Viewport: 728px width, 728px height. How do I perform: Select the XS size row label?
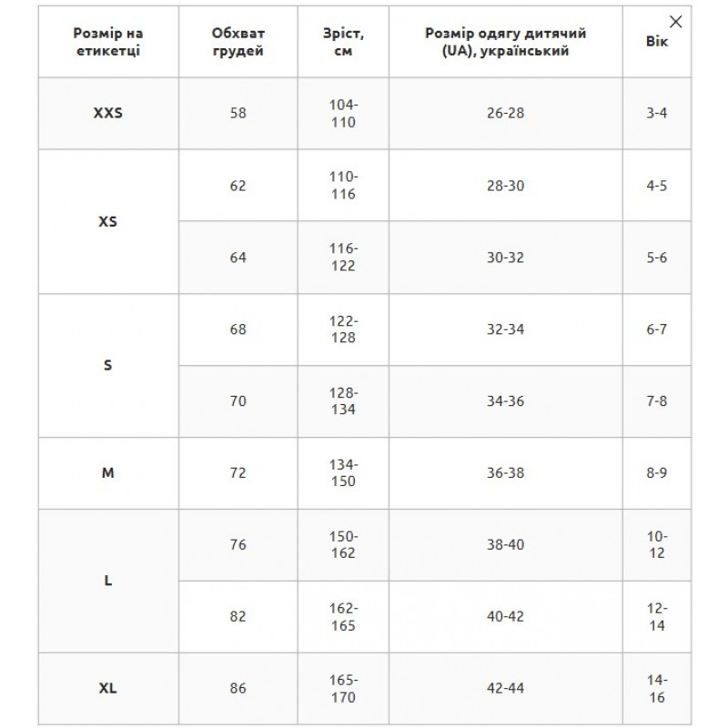tap(108, 222)
